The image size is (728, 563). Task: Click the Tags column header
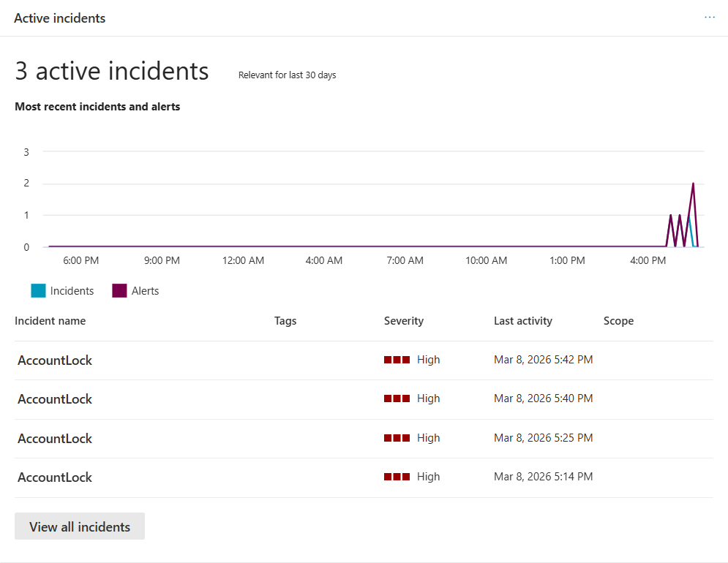(285, 321)
